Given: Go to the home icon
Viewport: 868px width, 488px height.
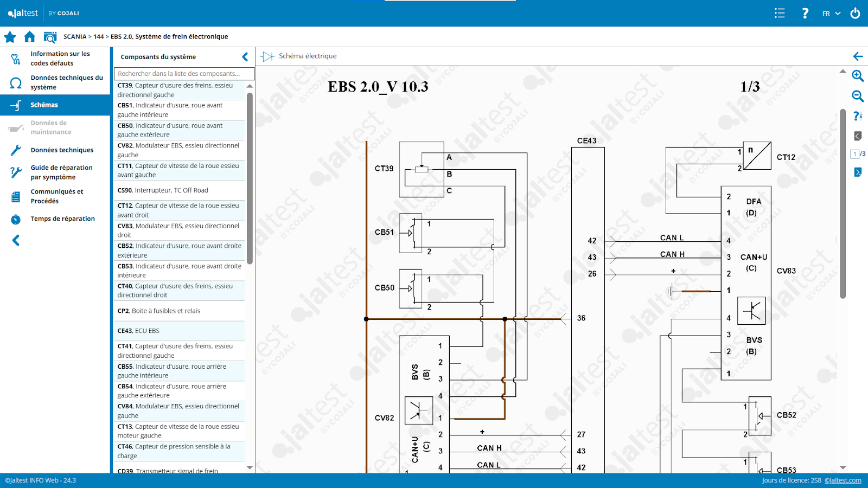Looking at the screenshot, I should [x=30, y=37].
